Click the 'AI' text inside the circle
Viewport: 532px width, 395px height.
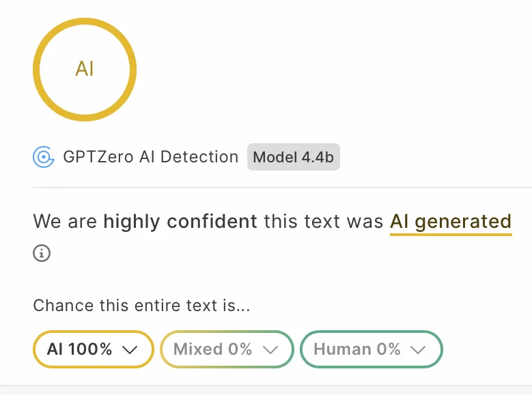coord(85,69)
